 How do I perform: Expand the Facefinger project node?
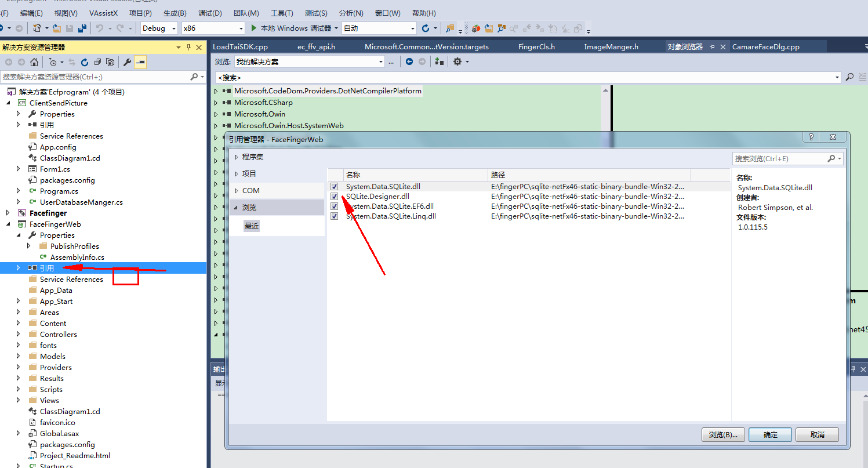tap(8, 213)
